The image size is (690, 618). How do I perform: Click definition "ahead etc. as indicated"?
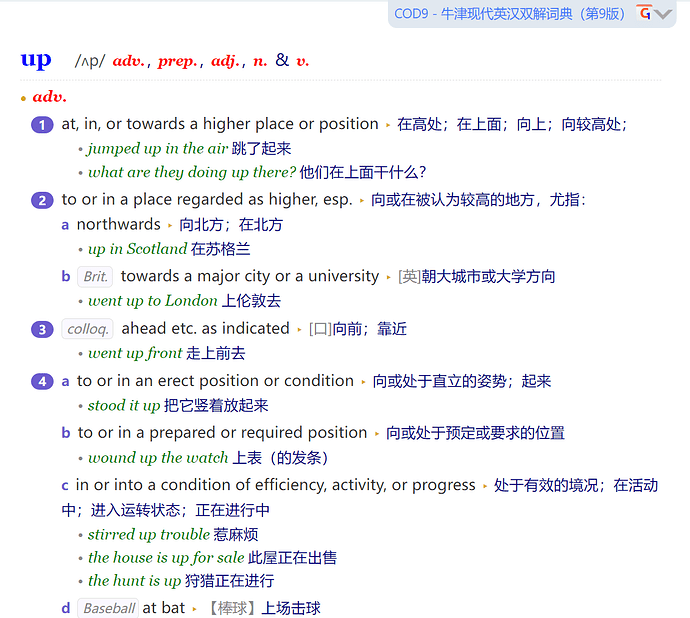tap(206, 328)
